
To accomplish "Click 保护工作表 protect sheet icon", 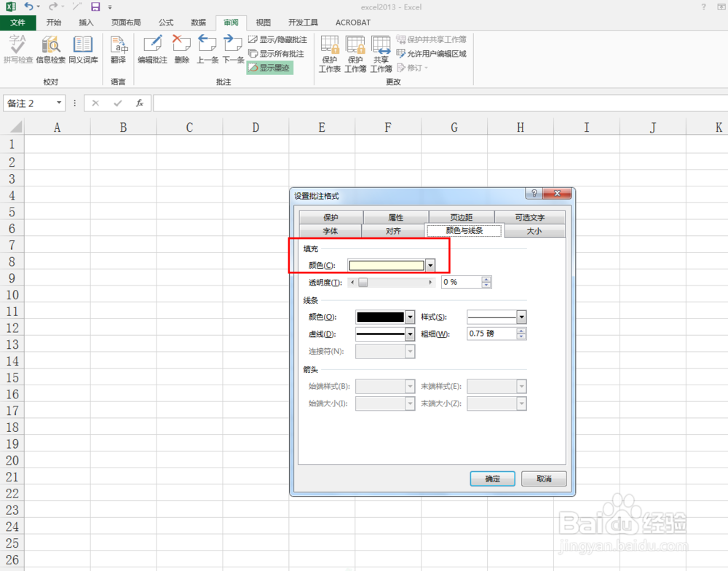I will pos(330,54).
